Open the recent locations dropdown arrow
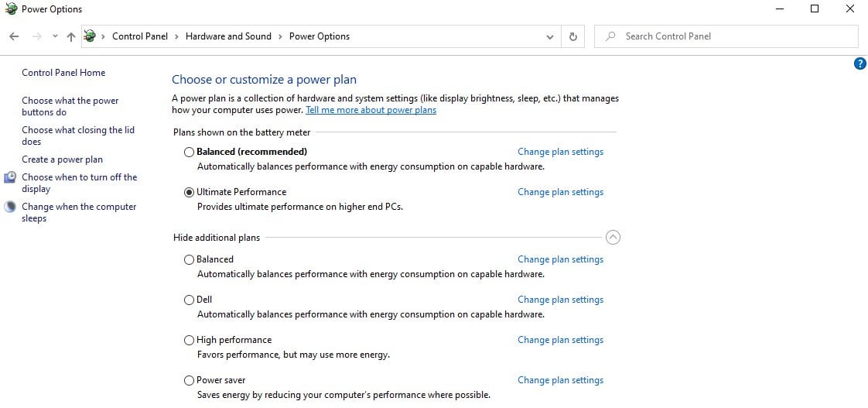The width and height of the screenshot is (868, 408). tap(55, 36)
